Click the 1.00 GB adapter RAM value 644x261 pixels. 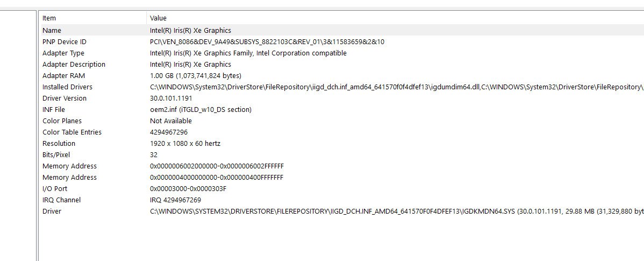196,76
